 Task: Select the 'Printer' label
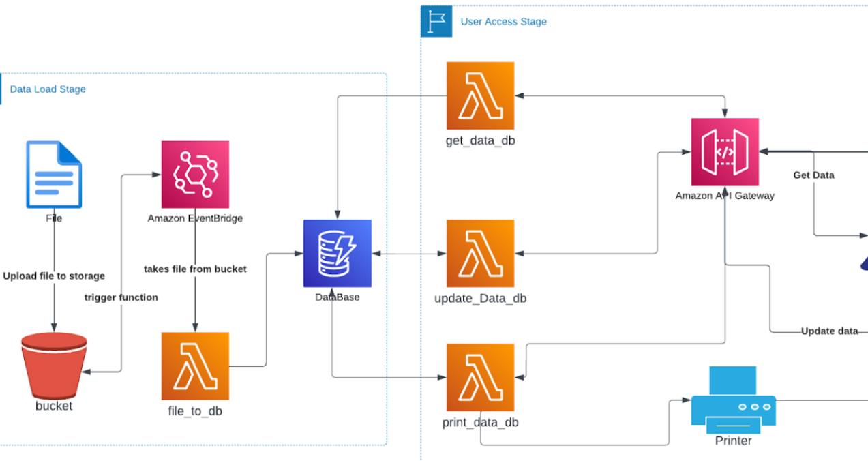tap(733, 441)
